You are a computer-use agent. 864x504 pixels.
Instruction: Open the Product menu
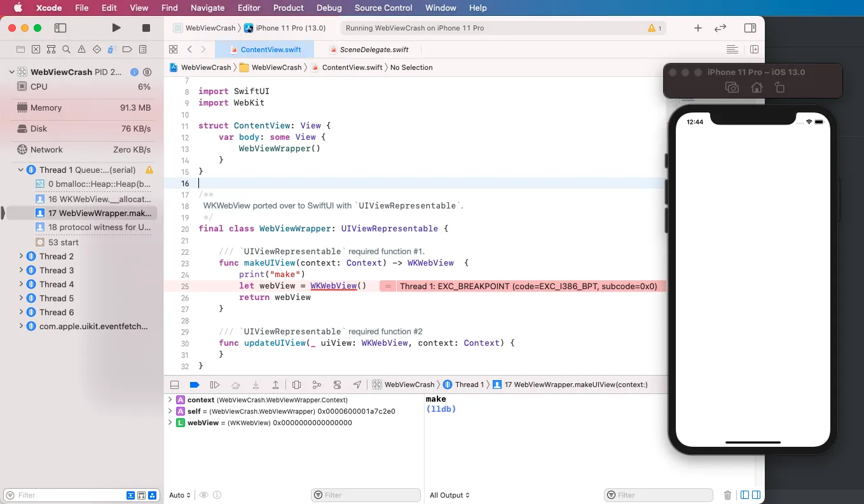pos(289,8)
